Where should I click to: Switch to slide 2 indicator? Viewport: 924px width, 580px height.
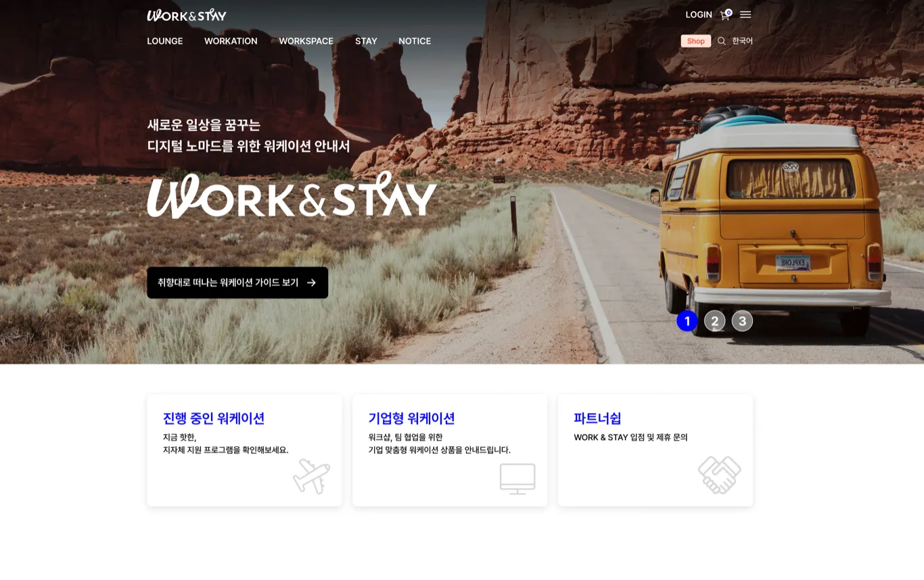click(715, 321)
